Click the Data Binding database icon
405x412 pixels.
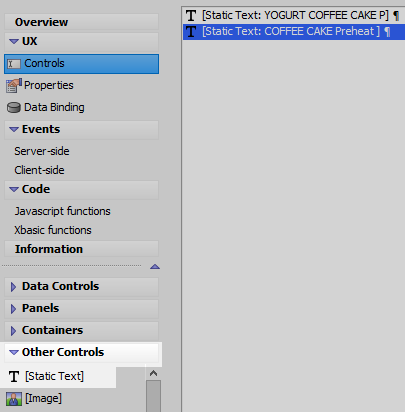pos(14,108)
